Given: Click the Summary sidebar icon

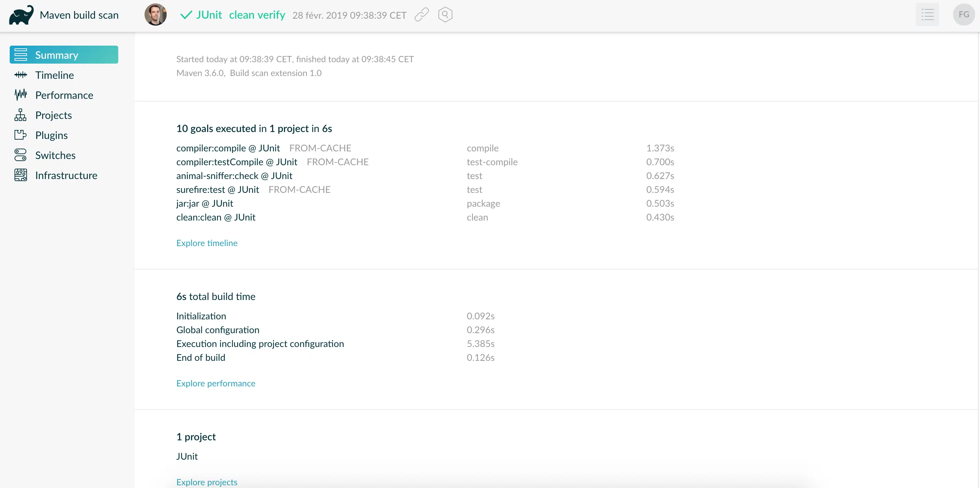Looking at the screenshot, I should click(x=20, y=55).
